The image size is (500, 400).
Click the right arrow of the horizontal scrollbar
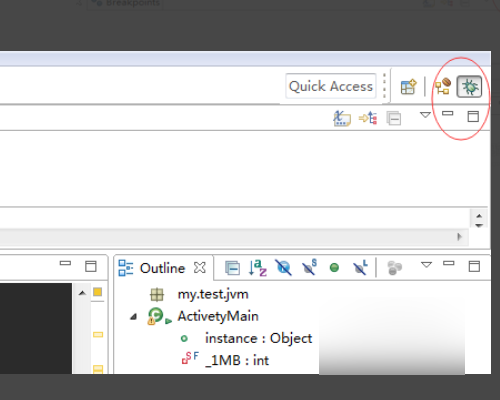(459, 237)
